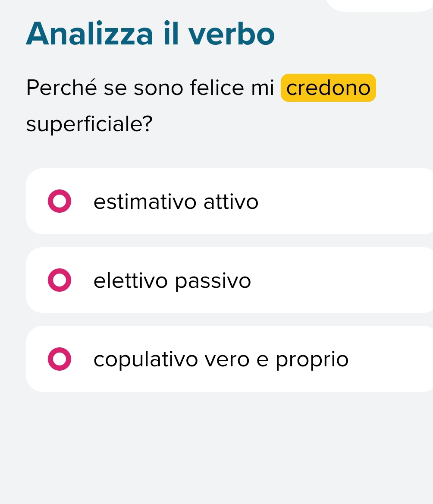Select the "estimativo attivo" radio button

tap(60, 202)
